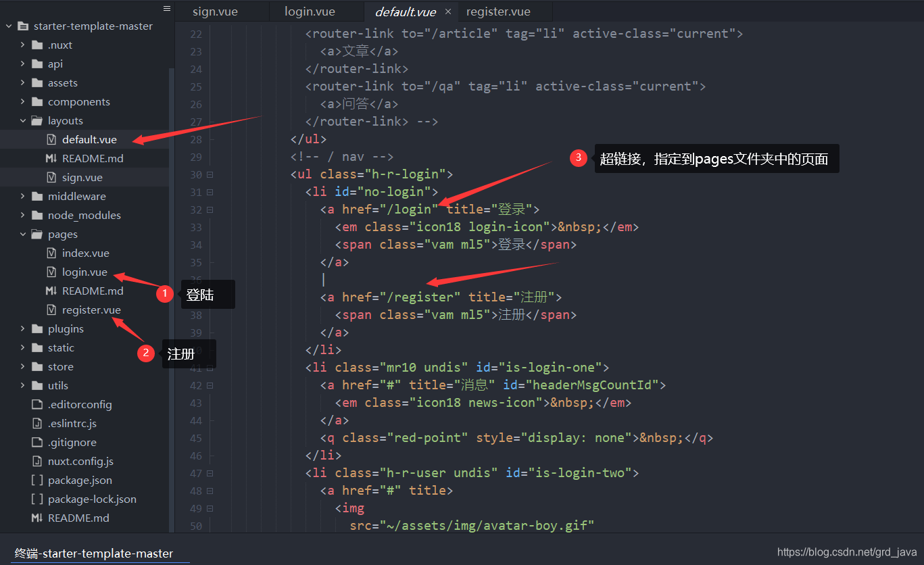Click the Vue file icon of sign.vue

[x=51, y=178]
